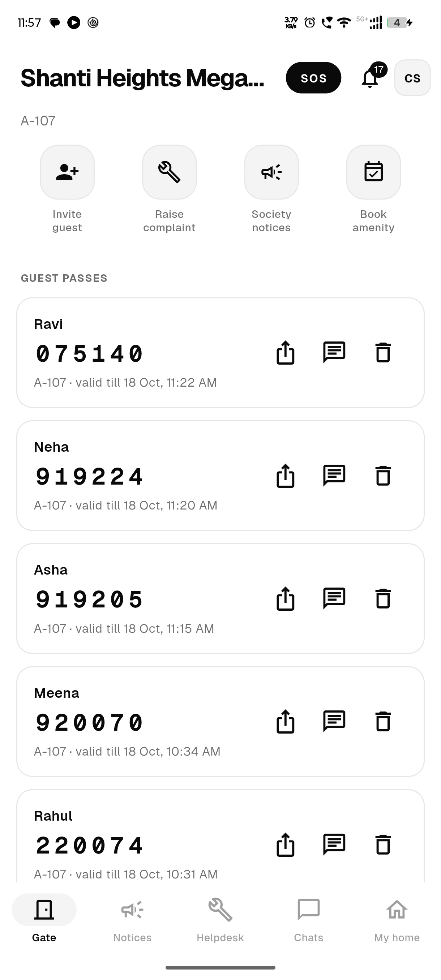This screenshot has height=980, width=441.
Task: Delete Asha's guest pass
Action: pos(383,598)
